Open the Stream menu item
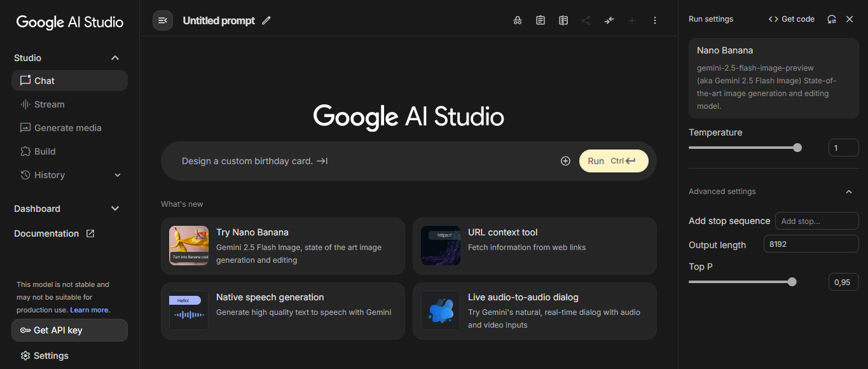The width and height of the screenshot is (868, 369). 49,104
